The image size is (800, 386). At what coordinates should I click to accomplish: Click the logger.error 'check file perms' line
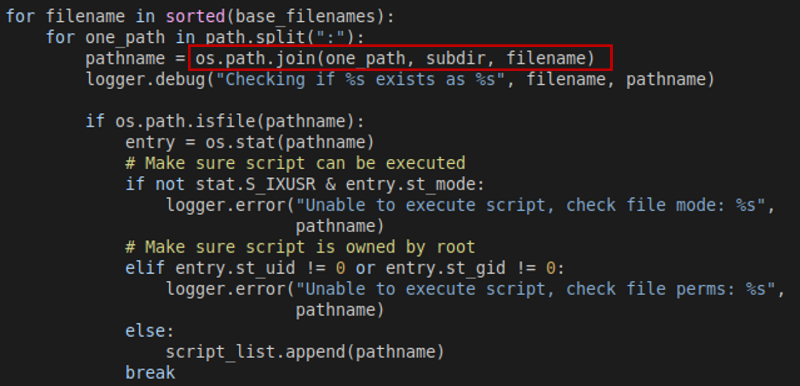point(476,289)
